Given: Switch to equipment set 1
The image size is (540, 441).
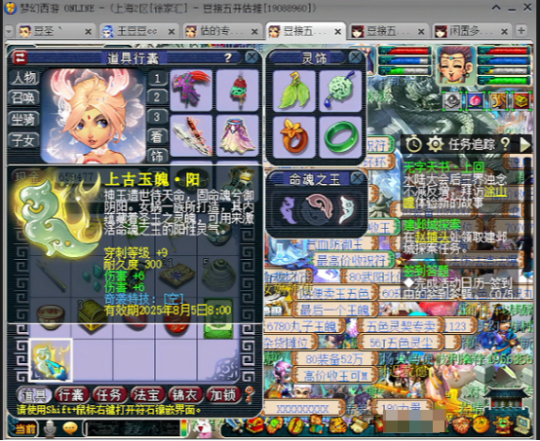Looking at the screenshot, I should [157, 78].
